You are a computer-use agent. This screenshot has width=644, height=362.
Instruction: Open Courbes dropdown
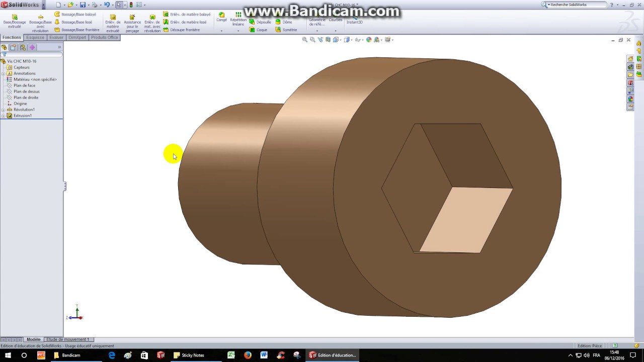[336, 31]
